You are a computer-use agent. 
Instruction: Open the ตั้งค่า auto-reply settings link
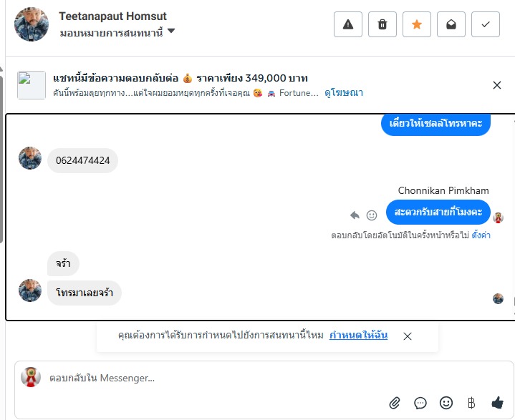click(x=481, y=235)
